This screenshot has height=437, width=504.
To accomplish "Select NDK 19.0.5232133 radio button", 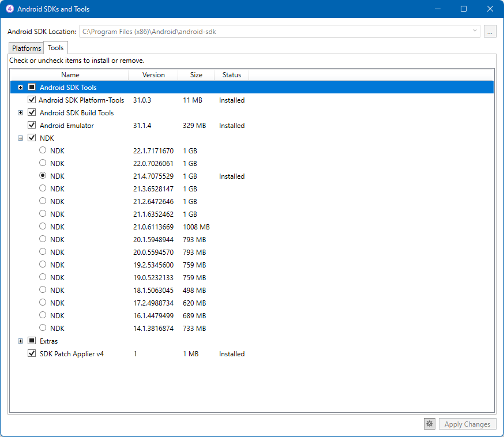I will click(43, 277).
